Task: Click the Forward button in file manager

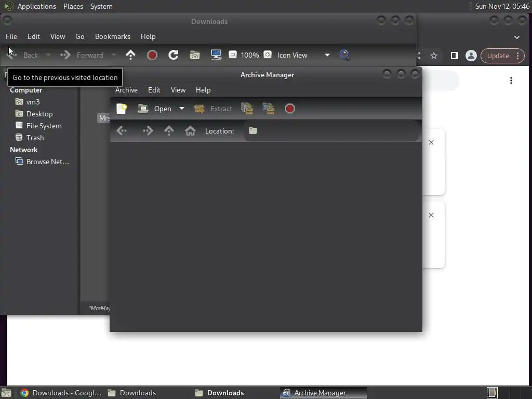Action: [82, 55]
